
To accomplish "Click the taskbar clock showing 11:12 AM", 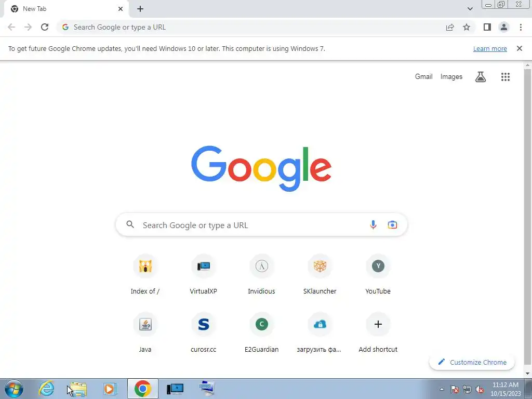I will (x=506, y=389).
